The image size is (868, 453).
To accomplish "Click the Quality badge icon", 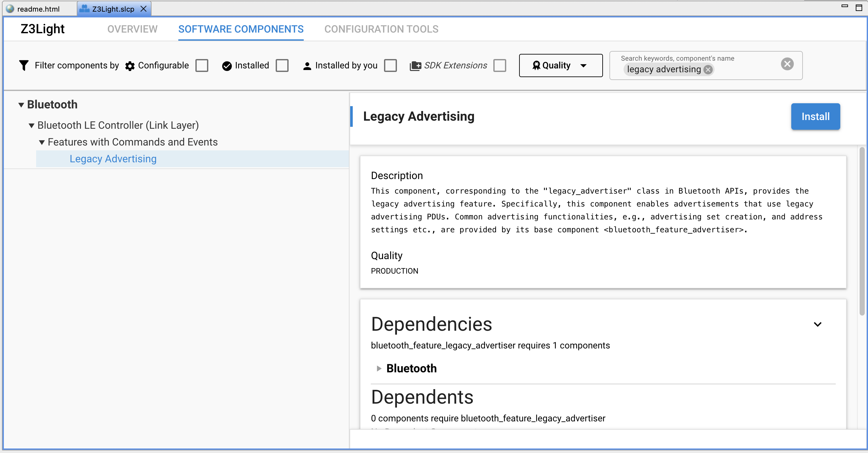I will [537, 65].
